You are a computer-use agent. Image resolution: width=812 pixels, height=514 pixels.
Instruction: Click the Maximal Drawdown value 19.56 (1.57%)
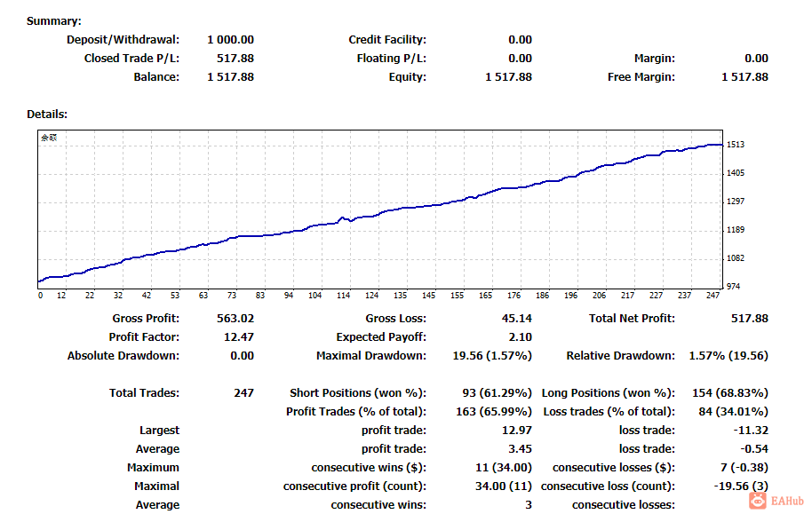tap(492, 356)
